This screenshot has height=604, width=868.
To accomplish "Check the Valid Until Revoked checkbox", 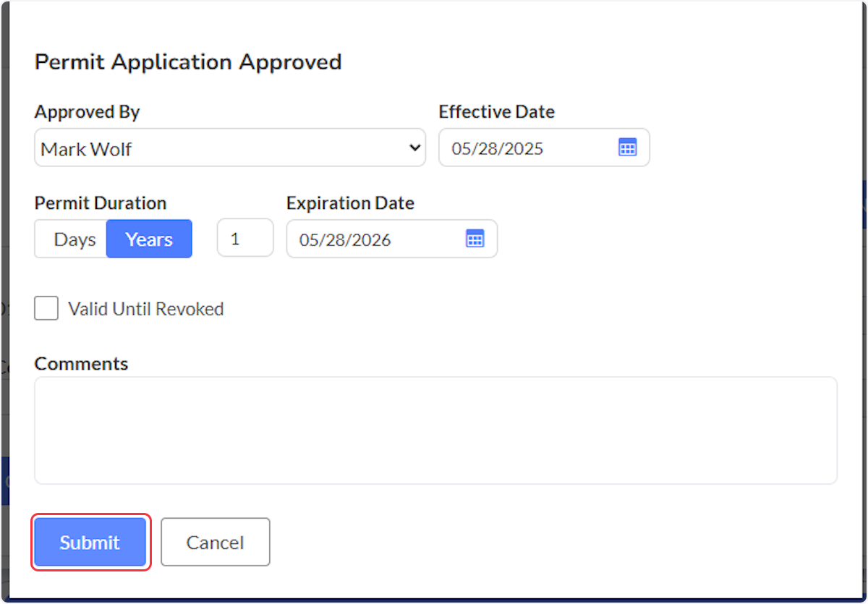I will [x=46, y=309].
